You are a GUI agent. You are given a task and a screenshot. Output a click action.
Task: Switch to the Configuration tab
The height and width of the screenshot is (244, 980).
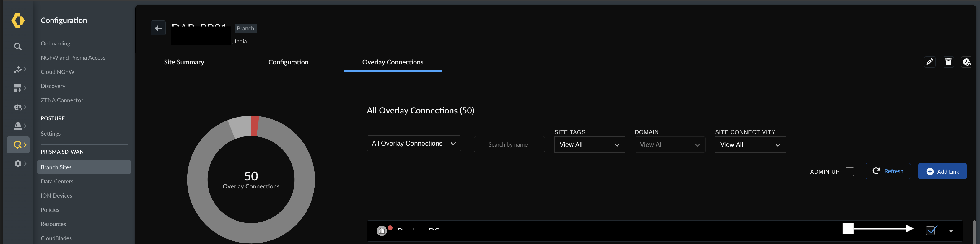click(x=288, y=62)
